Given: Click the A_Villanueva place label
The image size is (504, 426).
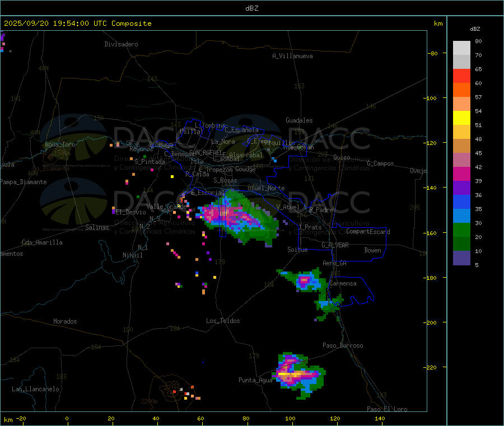Looking at the screenshot, I should pyautogui.click(x=292, y=56).
